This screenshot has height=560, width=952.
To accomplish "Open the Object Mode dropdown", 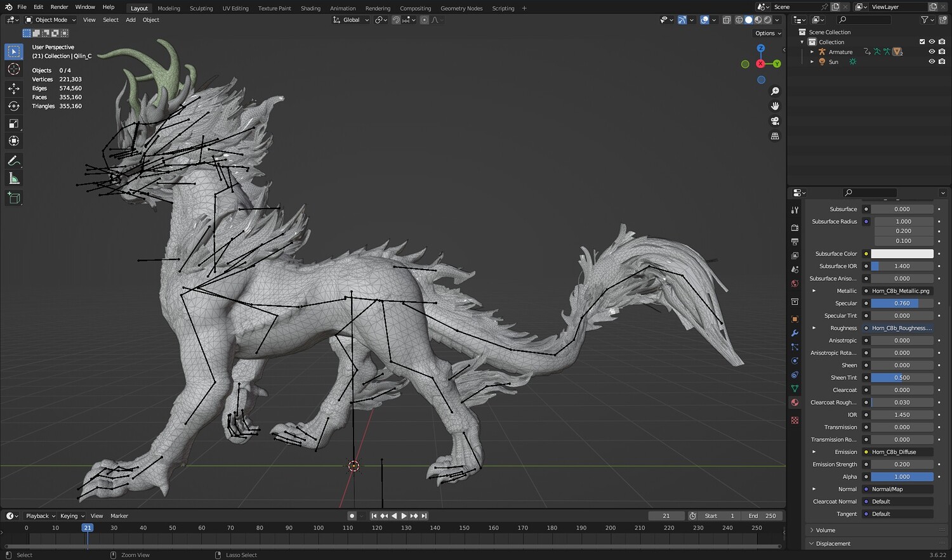I will coord(50,20).
